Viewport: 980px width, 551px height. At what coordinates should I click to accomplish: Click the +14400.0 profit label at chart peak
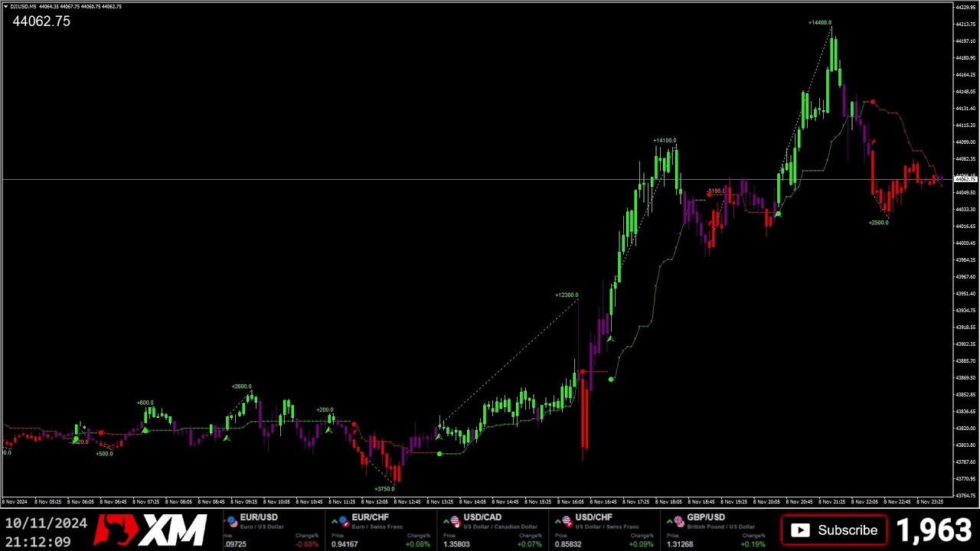click(x=820, y=23)
